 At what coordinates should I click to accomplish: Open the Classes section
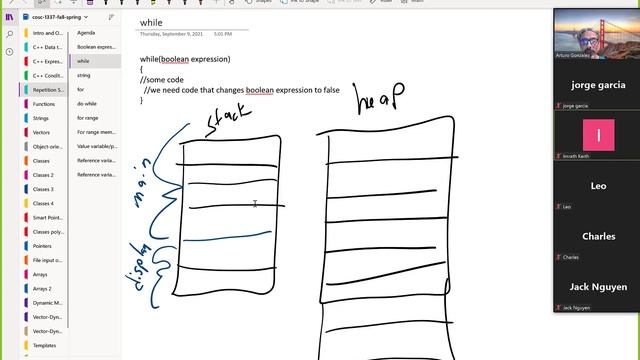(x=44, y=161)
